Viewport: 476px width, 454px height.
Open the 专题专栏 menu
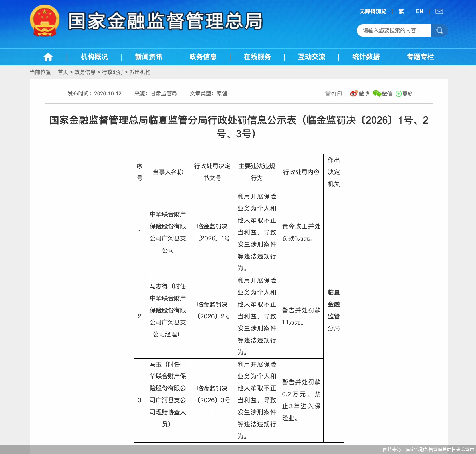point(420,57)
